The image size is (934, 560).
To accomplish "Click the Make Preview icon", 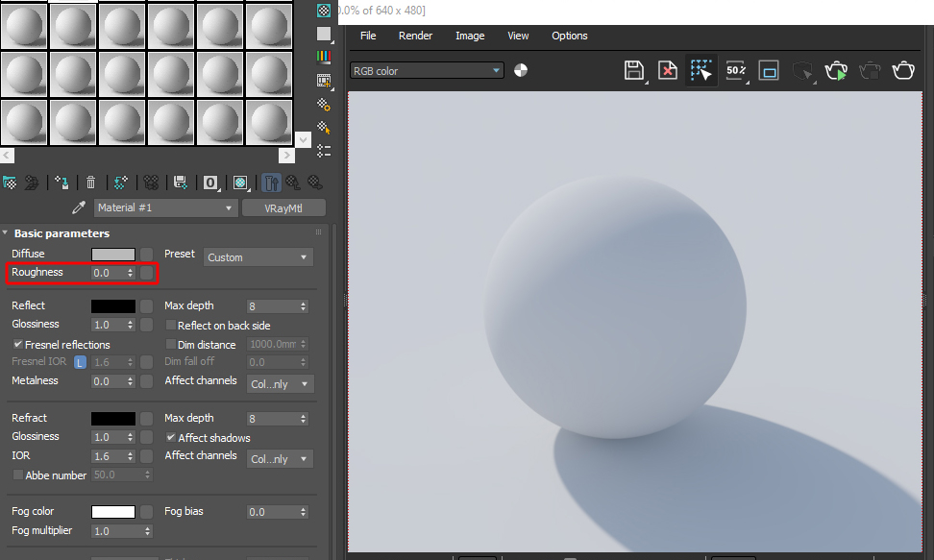I will (324, 81).
